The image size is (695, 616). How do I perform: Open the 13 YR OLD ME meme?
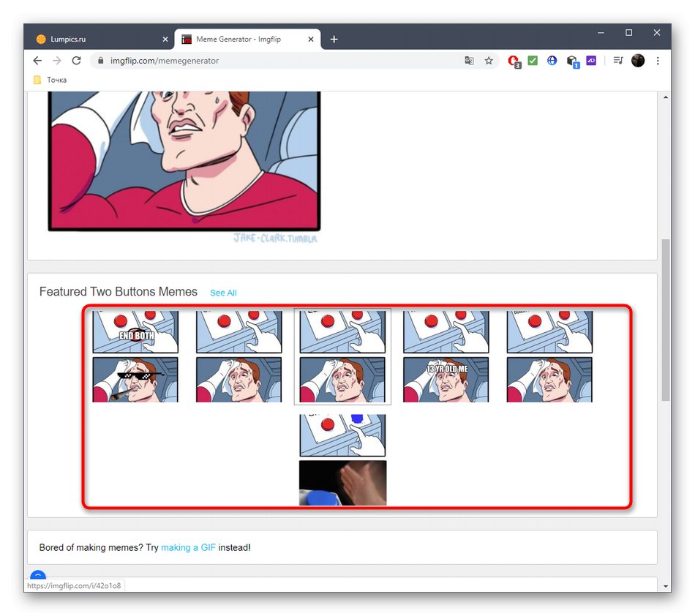(446, 356)
